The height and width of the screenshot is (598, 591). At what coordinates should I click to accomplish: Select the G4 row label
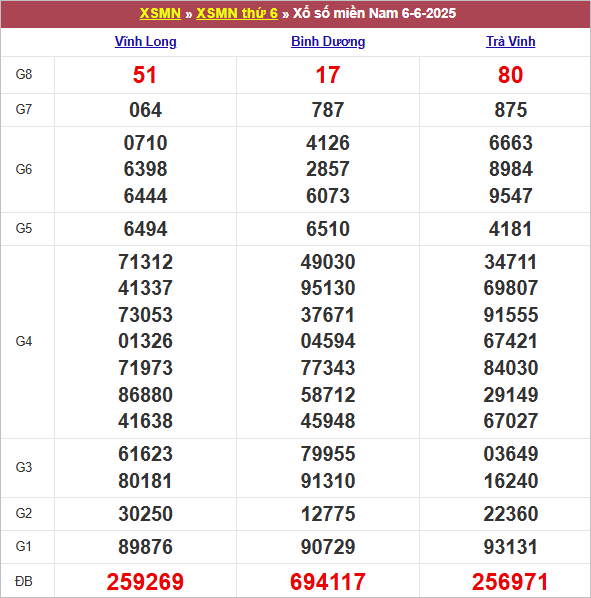24,341
